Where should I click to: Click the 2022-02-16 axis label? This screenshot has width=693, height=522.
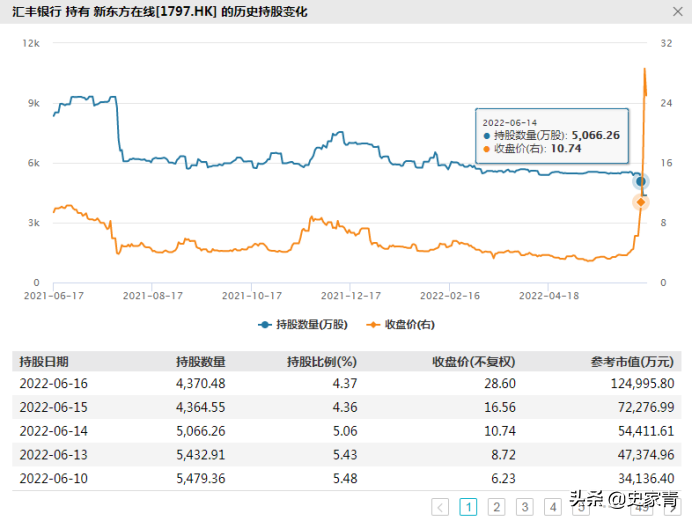[x=449, y=296]
